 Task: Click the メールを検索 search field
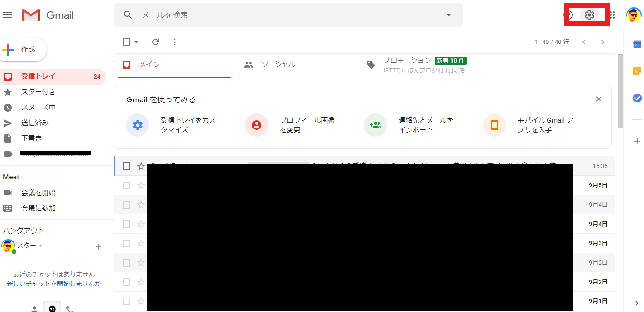coord(288,15)
